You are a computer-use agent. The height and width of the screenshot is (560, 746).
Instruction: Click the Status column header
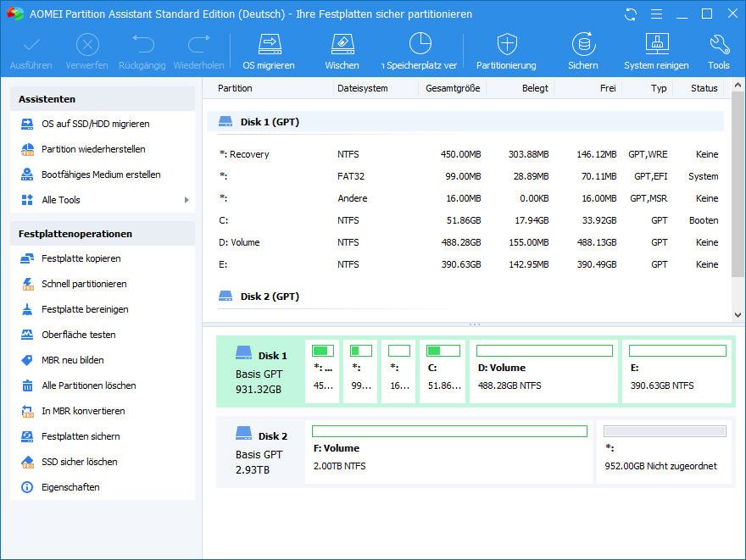click(704, 88)
